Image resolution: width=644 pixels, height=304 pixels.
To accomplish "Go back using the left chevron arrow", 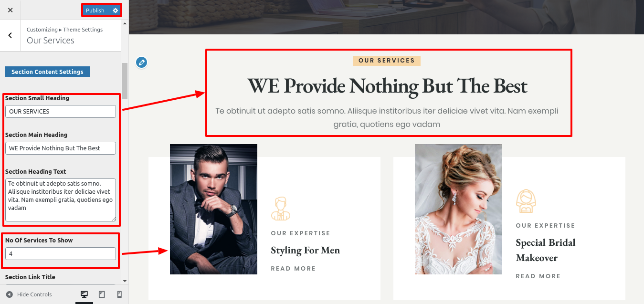I will (10, 35).
